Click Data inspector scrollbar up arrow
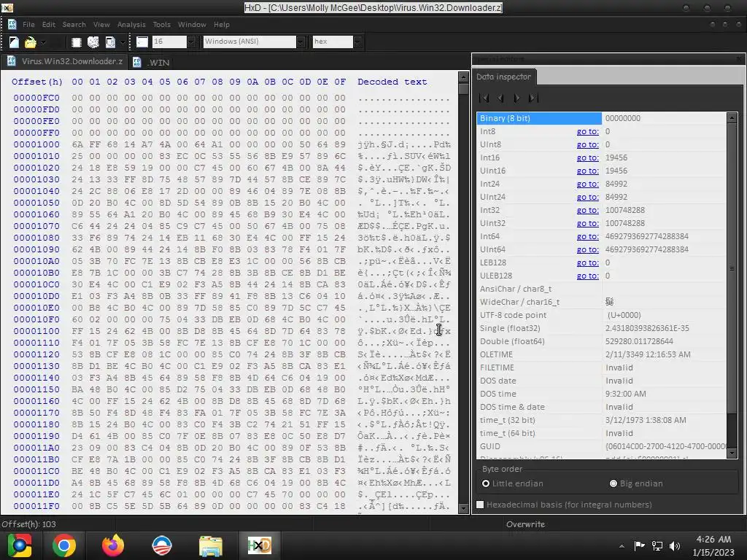The width and height of the screenshot is (747, 560). [x=732, y=117]
